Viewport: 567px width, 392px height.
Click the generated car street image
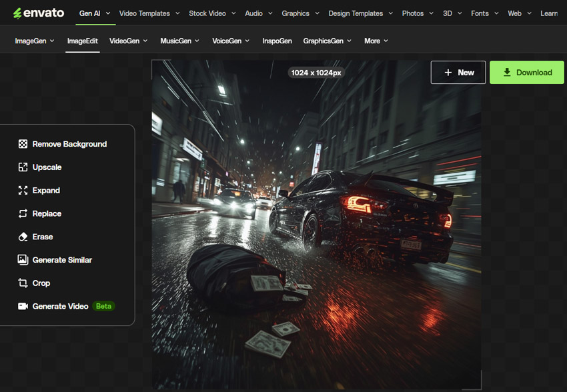tap(316, 224)
